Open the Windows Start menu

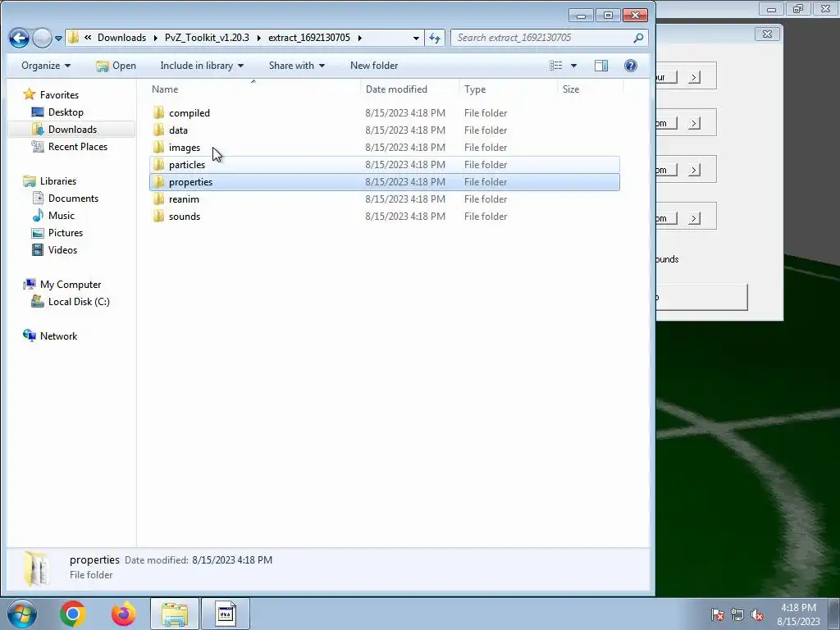(22, 614)
